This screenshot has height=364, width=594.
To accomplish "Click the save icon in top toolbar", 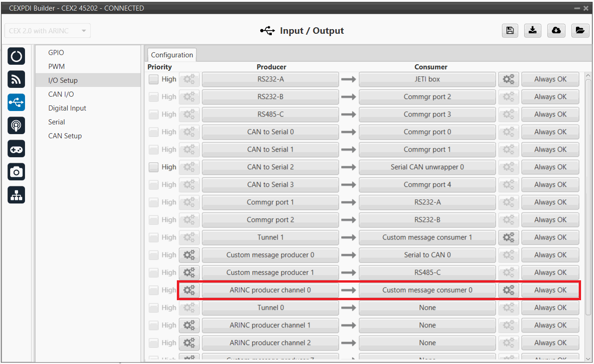I will point(510,31).
